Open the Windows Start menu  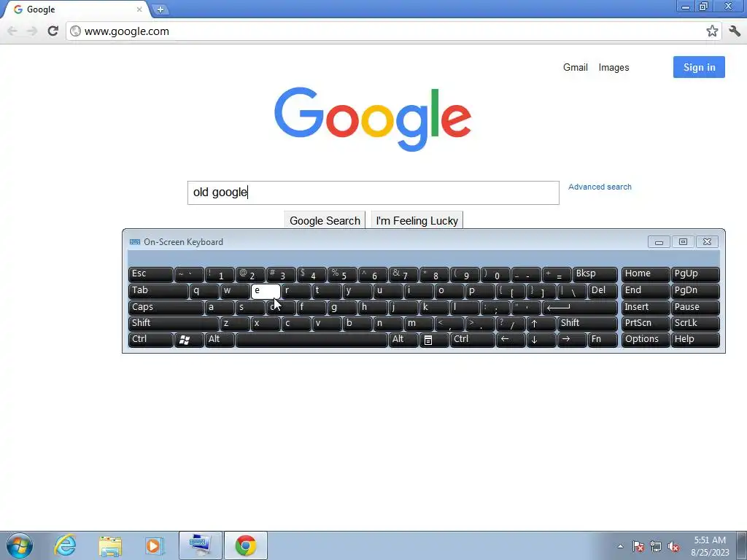(x=20, y=545)
